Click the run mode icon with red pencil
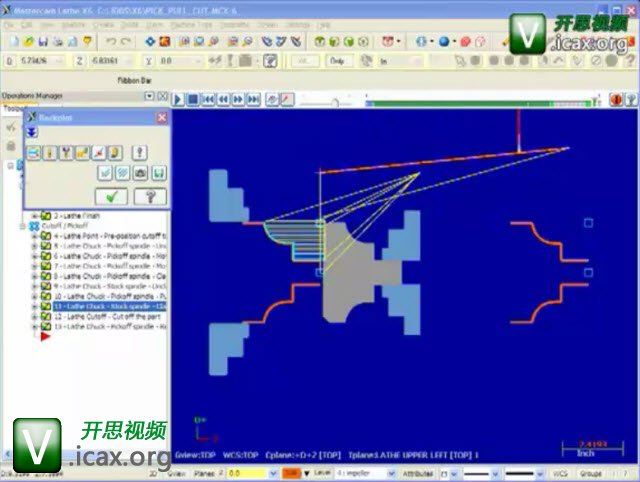The height and width of the screenshot is (482, 640). (287, 99)
